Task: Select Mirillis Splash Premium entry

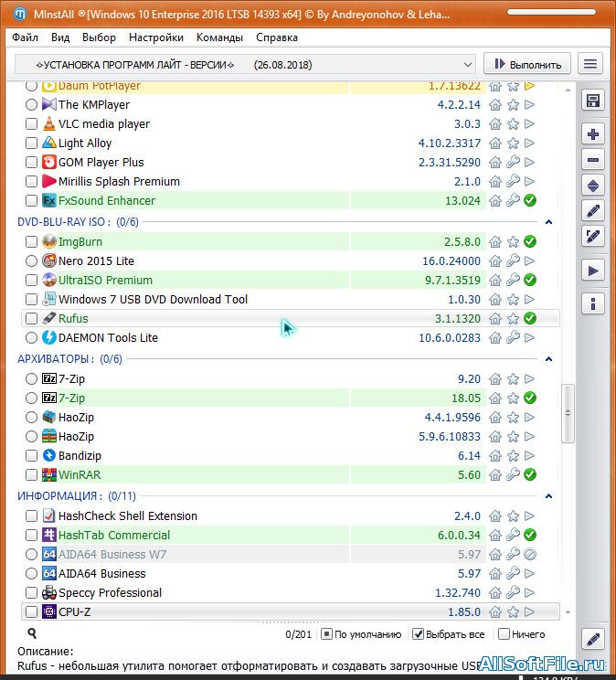Action: point(119,181)
